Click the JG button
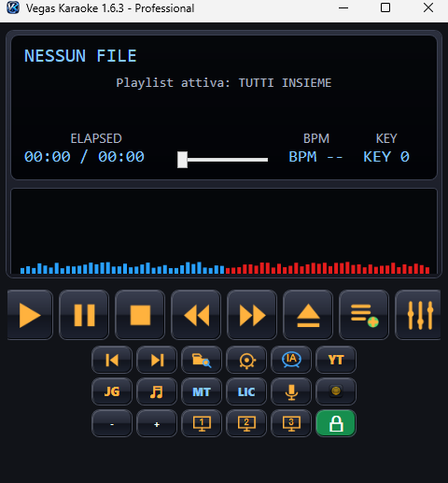The width and height of the screenshot is (448, 483). [x=112, y=391]
